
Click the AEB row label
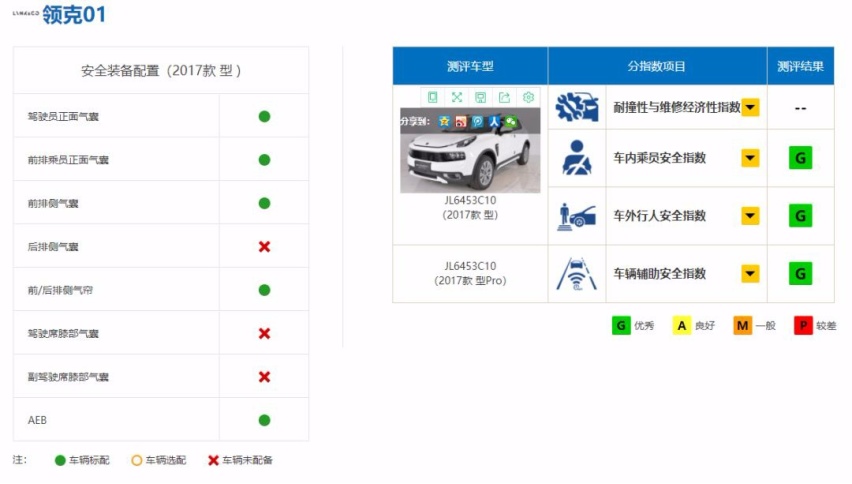[37, 420]
